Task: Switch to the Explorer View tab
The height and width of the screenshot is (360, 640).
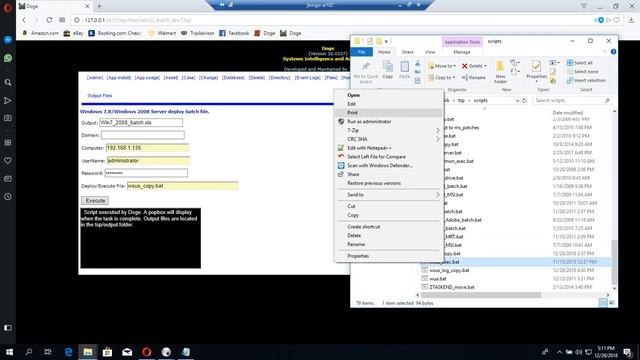Action: (x=430, y=52)
